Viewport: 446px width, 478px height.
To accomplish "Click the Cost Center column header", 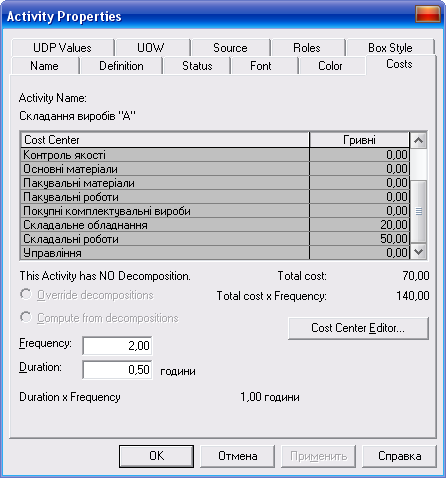I will (165, 140).
